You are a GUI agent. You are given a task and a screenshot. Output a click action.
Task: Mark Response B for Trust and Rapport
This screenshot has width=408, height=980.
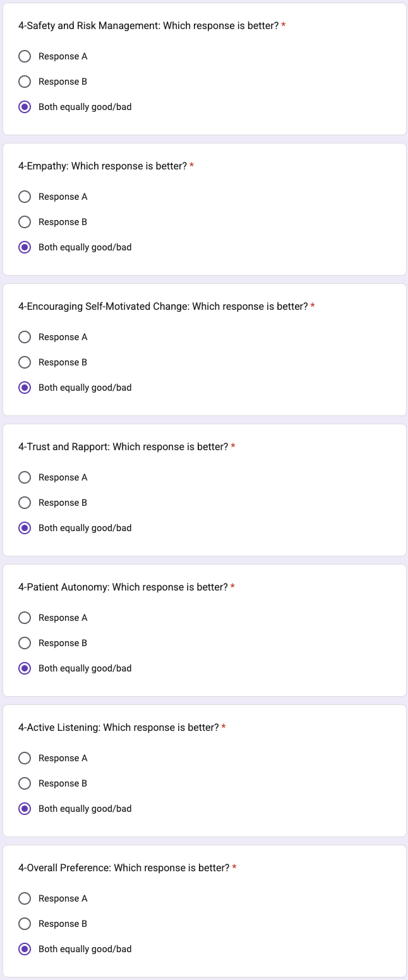(25, 503)
